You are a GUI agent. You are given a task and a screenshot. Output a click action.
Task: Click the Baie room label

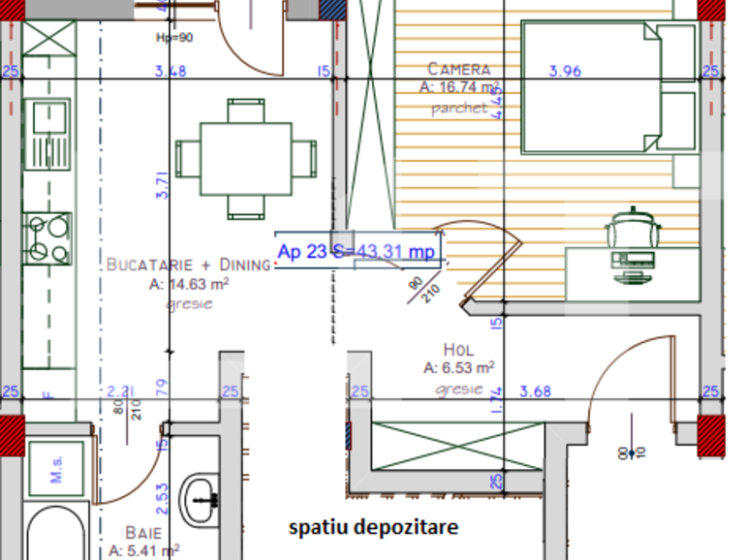click(142, 533)
